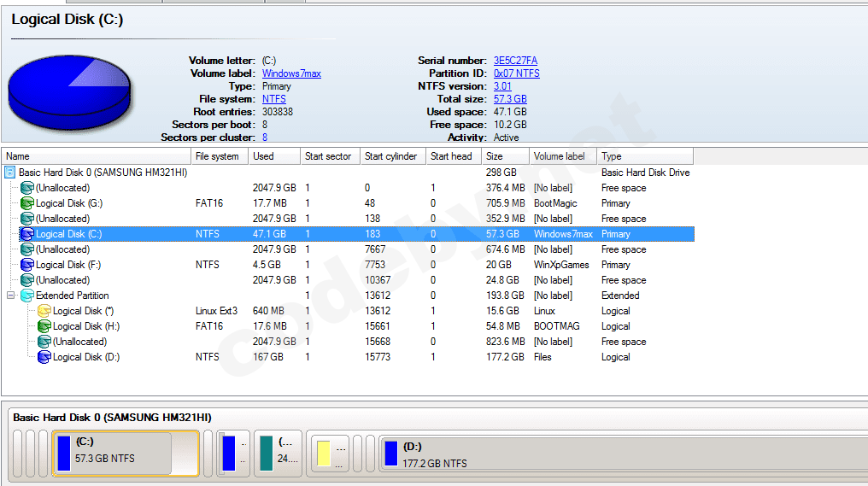Click the highlighted Logical Disk (C:) icon
The height and width of the screenshot is (486, 868).
(27, 234)
